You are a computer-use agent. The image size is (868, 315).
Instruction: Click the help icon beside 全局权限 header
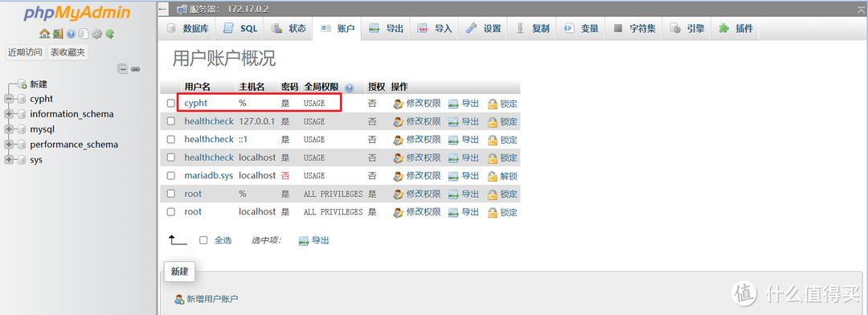tap(349, 88)
